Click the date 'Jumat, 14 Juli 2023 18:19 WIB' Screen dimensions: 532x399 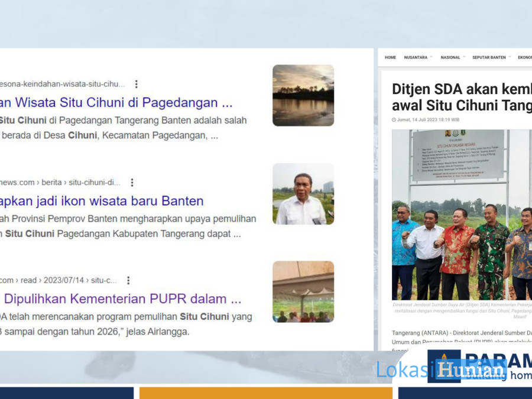click(428, 120)
